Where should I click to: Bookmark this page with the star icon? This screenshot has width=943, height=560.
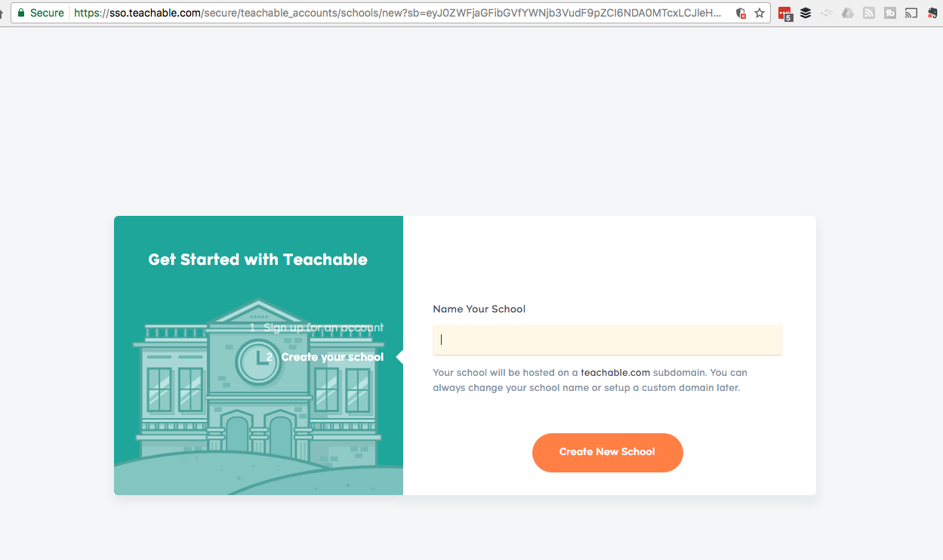pyautogui.click(x=760, y=13)
